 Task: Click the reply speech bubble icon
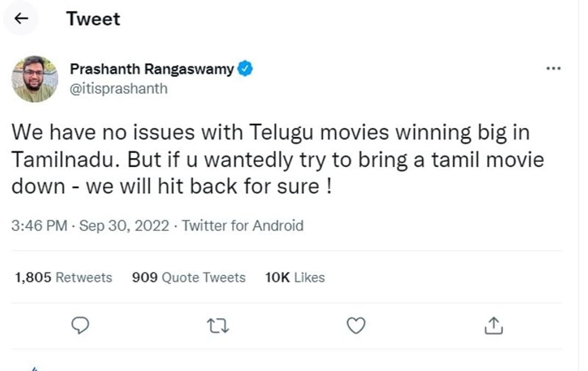(81, 326)
